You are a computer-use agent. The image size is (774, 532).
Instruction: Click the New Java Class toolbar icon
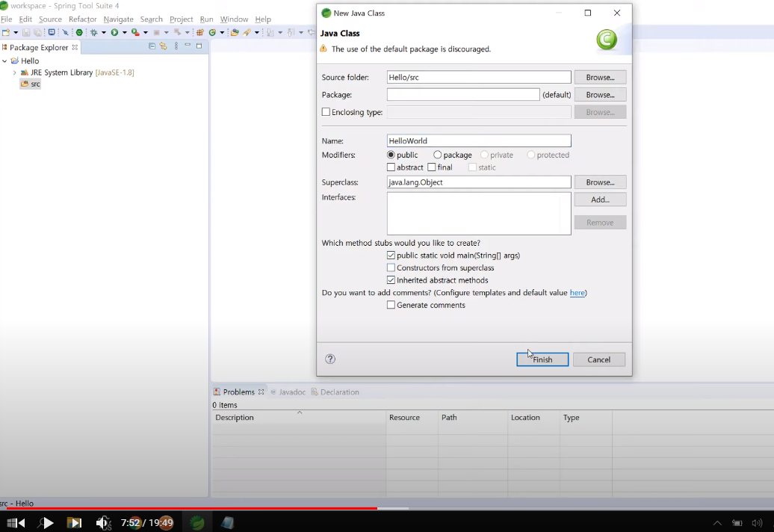tap(212, 33)
